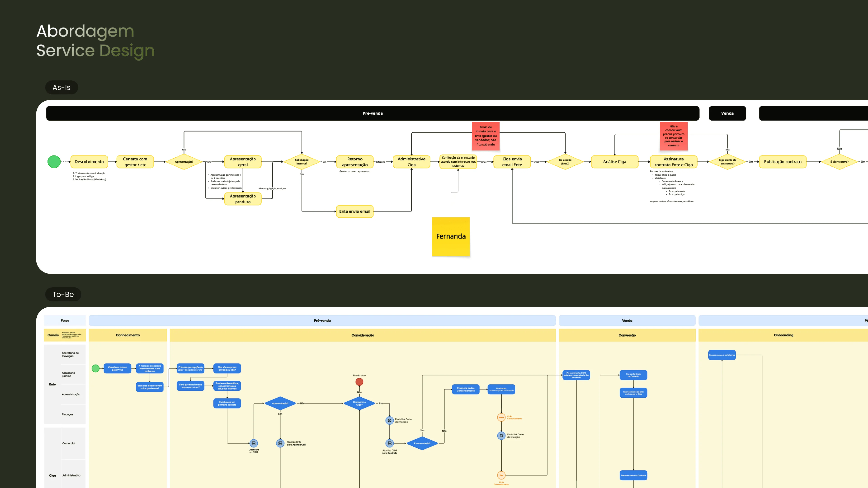
Task: Click the Atualiza CRM para Agenda Call icon
Action: (x=280, y=443)
